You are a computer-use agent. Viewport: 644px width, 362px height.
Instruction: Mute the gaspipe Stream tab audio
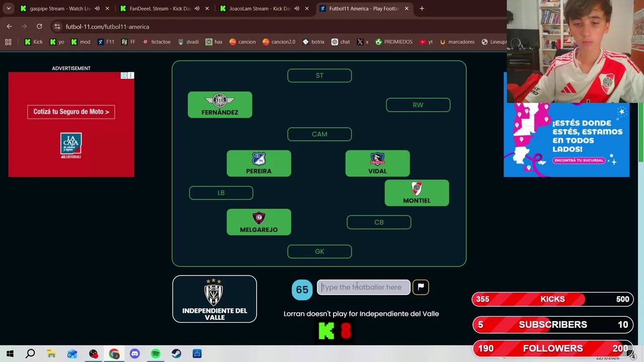coord(97,9)
